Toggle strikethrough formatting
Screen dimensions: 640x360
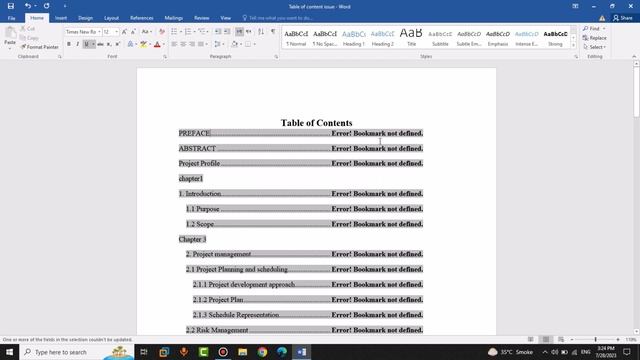coord(100,44)
